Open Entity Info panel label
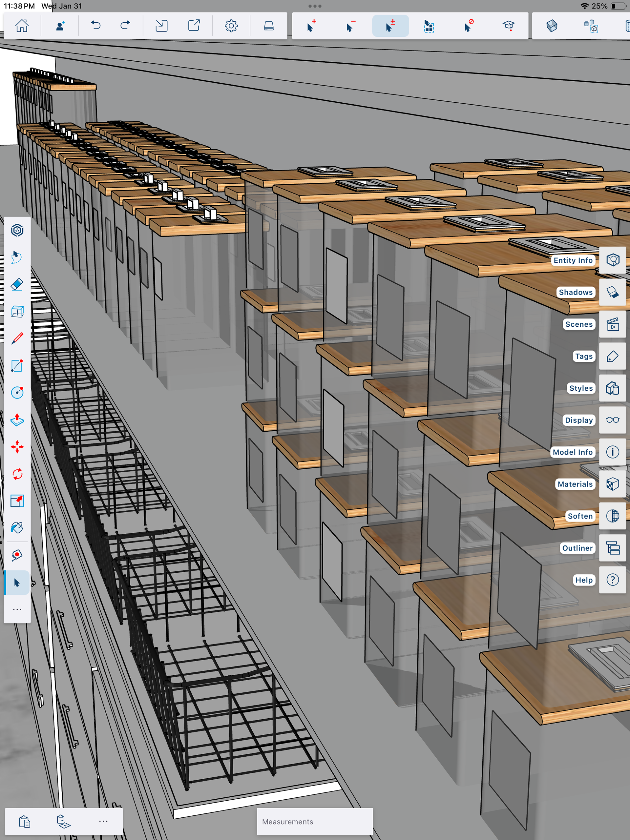This screenshot has width=630, height=840. tap(573, 260)
